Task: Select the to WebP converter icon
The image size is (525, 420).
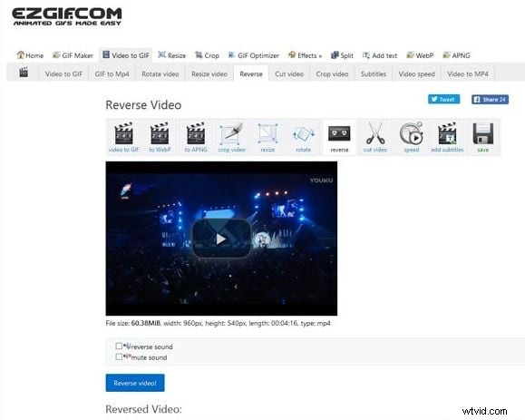Action: pos(160,137)
